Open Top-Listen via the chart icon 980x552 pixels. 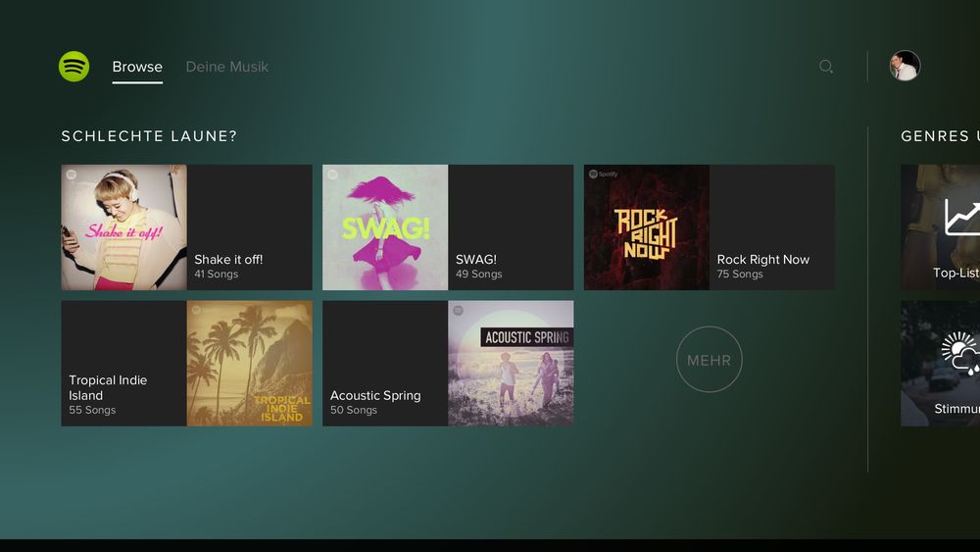960,217
